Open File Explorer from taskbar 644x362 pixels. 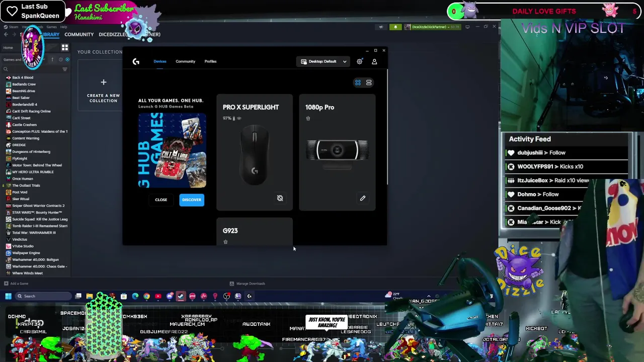point(90,296)
